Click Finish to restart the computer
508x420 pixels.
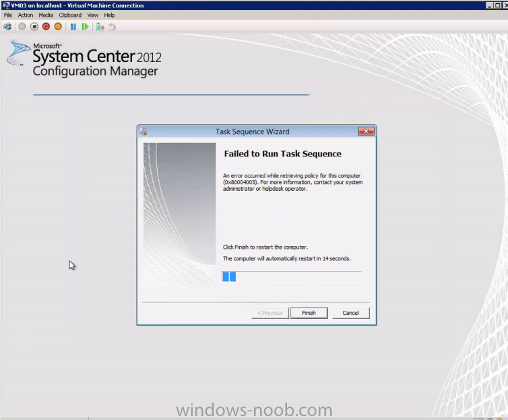tap(309, 313)
